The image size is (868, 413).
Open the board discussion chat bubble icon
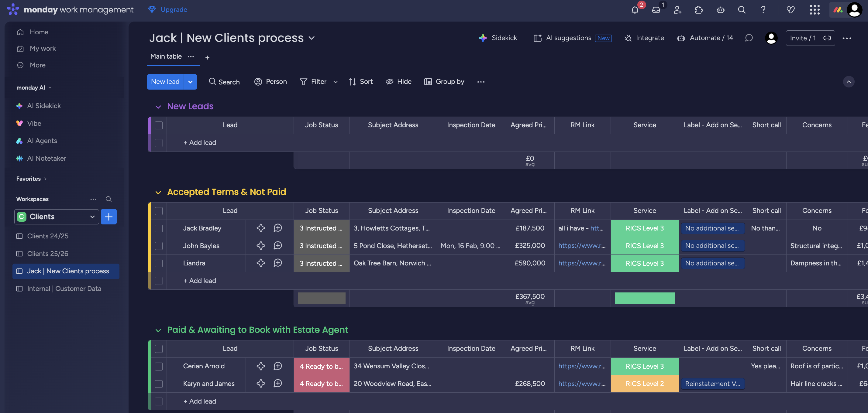click(x=749, y=38)
